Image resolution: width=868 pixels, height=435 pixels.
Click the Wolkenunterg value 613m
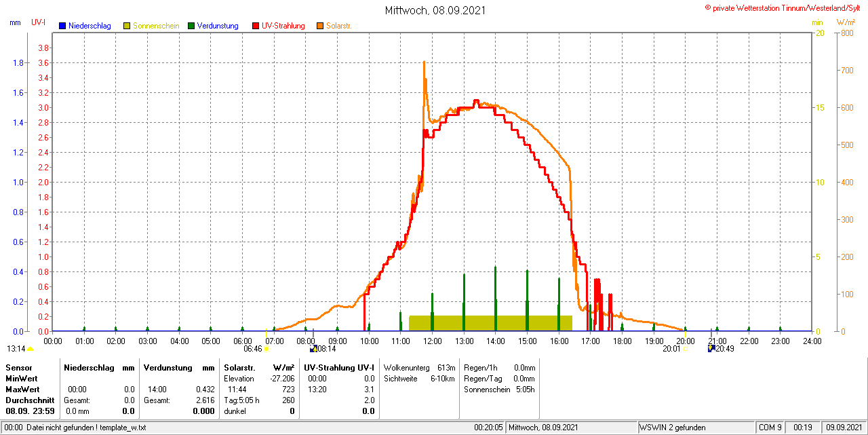click(446, 367)
